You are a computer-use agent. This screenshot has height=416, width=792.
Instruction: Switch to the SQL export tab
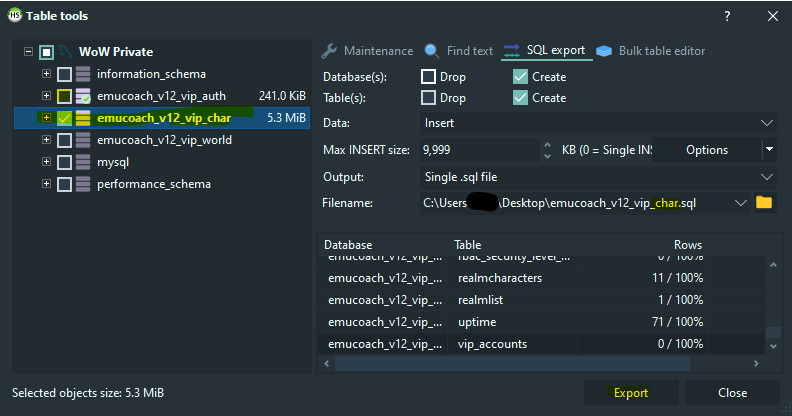coord(546,51)
